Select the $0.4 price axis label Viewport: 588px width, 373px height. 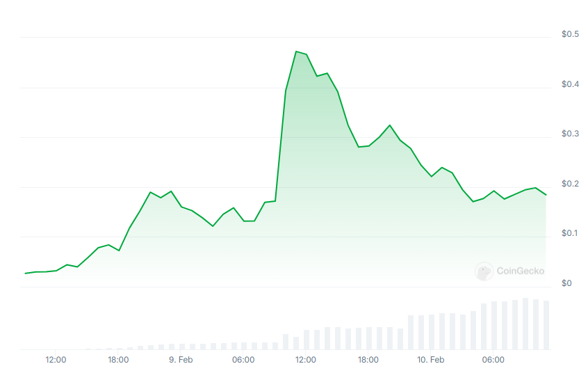click(x=570, y=84)
